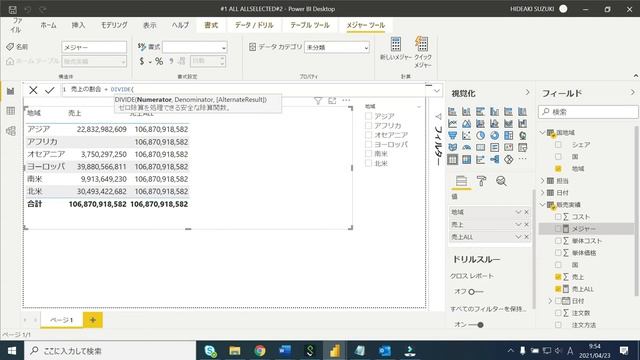Choose the treemap visual
The width and height of the screenshot is (640, 360).
[x=509, y=136]
